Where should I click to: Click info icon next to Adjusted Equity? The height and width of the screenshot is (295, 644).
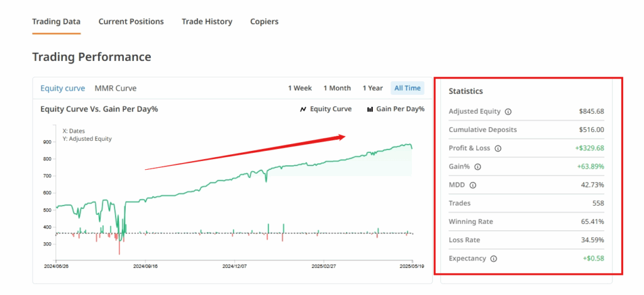pyautogui.click(x=508, y=111)
